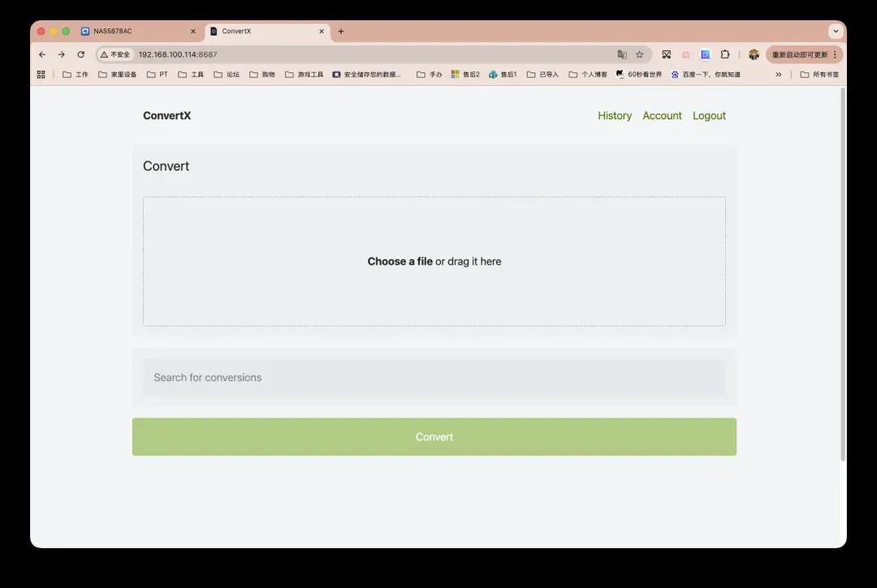The height and width of the screenshot is (588, 877).
Task: Click the user profile avatar
Action: [x=754, y=54]
